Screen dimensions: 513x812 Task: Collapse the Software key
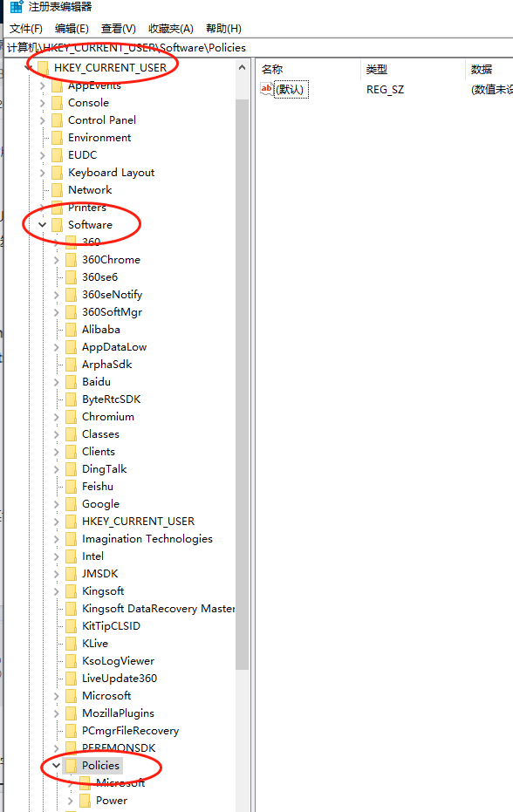pos(43,225)
